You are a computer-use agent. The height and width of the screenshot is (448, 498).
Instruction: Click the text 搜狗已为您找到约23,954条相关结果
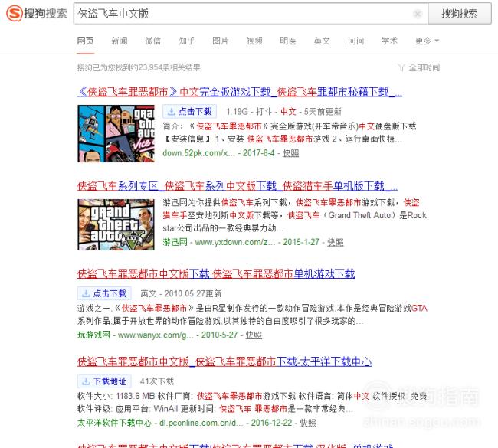139,67
